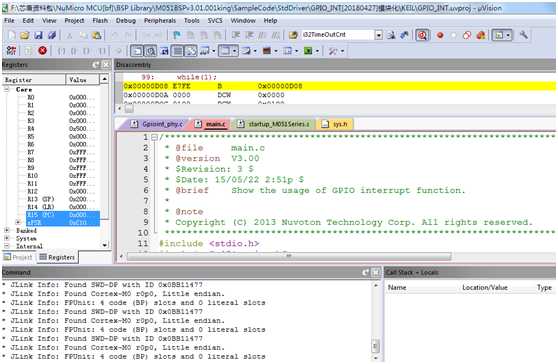This screenshot has width=558, height=364.
Task: Click the Location/Value column header
Action: [x=484, y=287]
